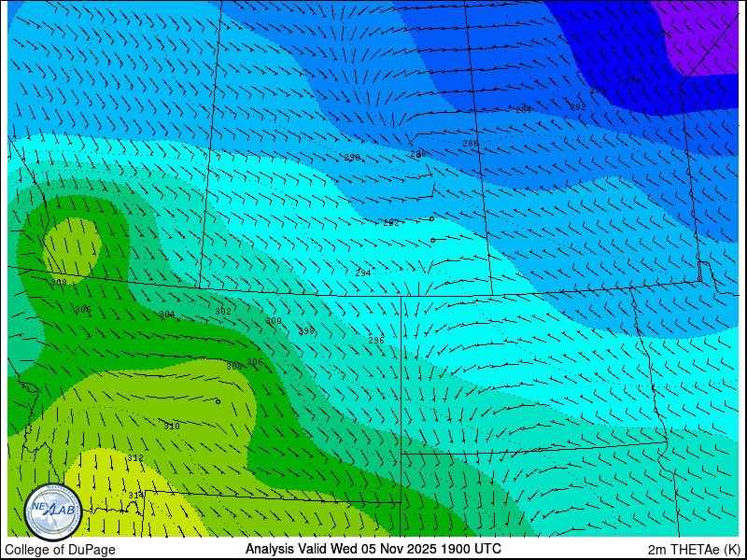
Task: Select the 276 contour label
Action: pyautogui.click(x=664, y=35)
